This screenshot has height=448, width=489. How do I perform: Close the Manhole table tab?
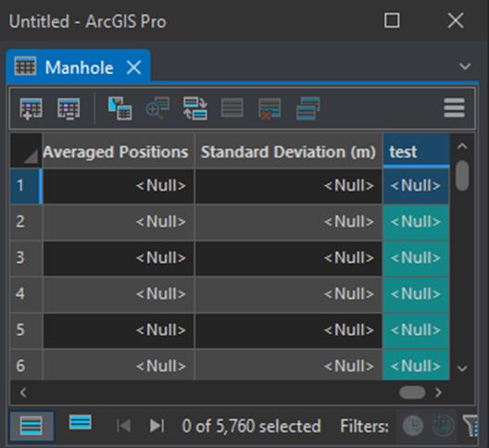click(x=133, y=68)
